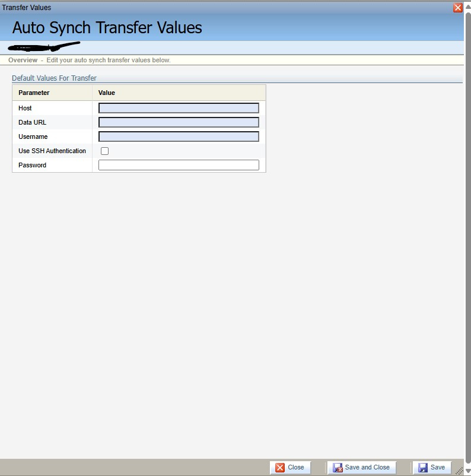Click the Save button
This screenshot has width=471, height=476.
431,467
